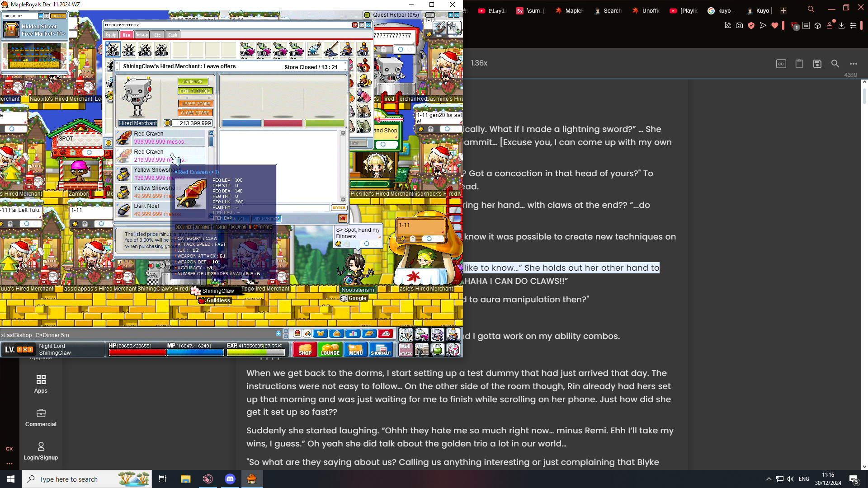Switch to the Etc inventory tab
Viewport: 868px width, 488px height.
tap(157, 35)
